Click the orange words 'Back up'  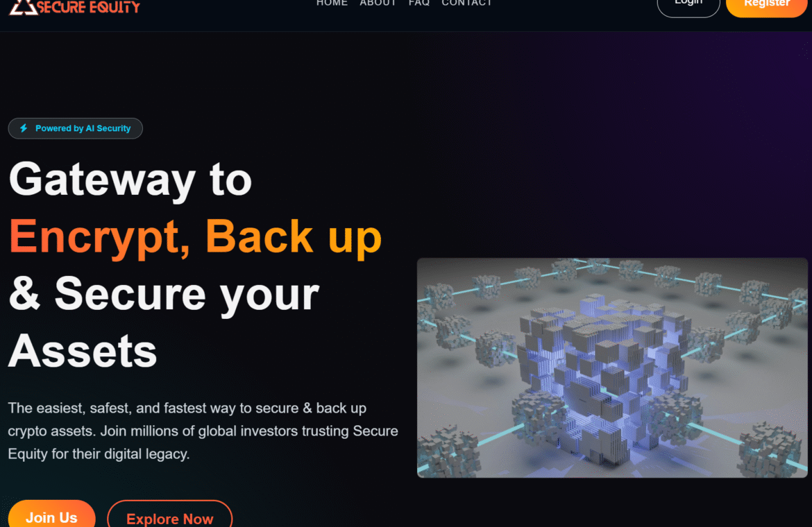click(294, 237)
